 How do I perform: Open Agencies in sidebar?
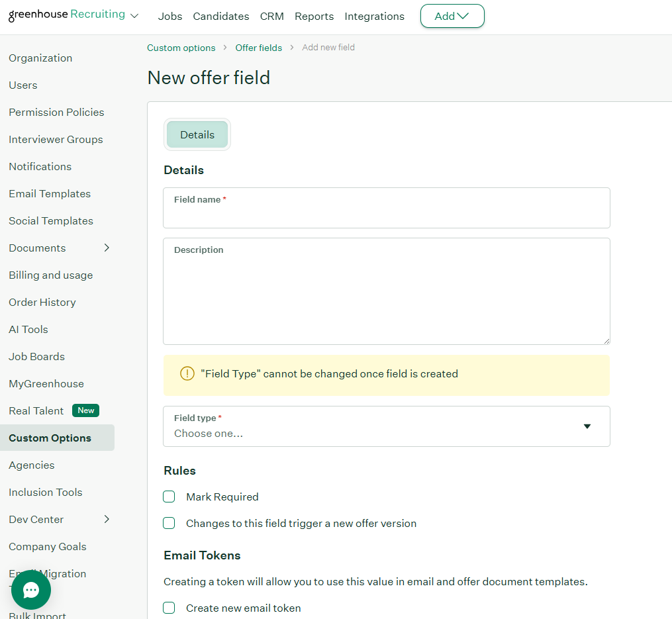pyautogui.click(x=32, y=465)
